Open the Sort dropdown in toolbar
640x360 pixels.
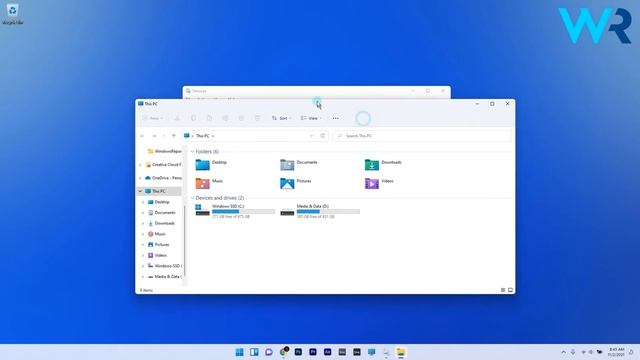tap(281, 118)
